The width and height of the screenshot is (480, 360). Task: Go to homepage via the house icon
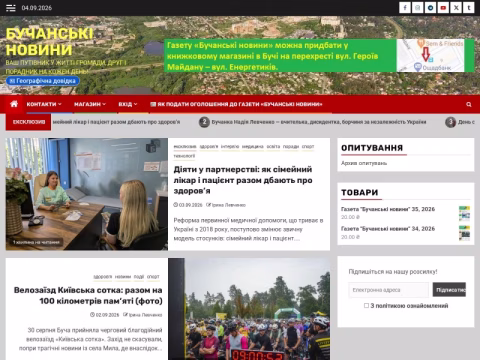pos(14,104)
